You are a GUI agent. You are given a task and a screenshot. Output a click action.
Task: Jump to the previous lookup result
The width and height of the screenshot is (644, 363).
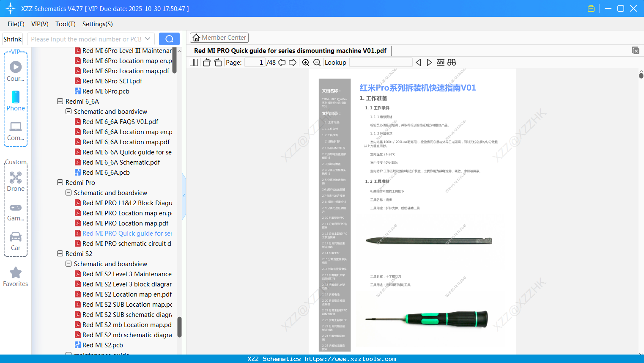tap(418, 63)
